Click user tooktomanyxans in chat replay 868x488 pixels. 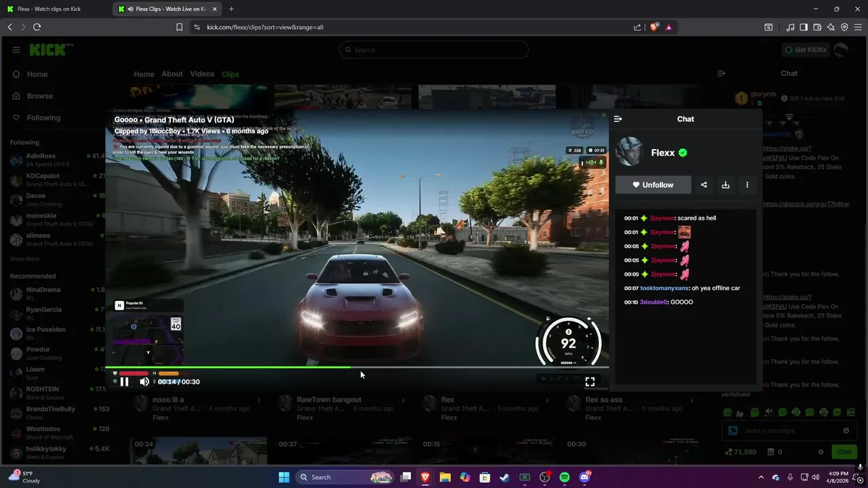[665, 288]
